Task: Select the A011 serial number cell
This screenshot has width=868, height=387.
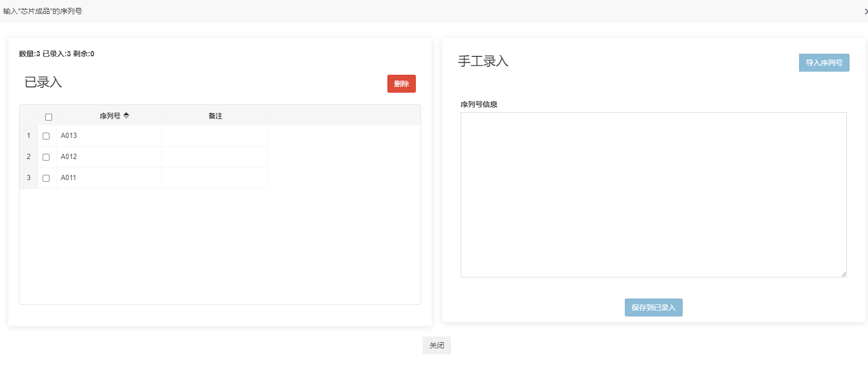Action: (x=109, y=178)
